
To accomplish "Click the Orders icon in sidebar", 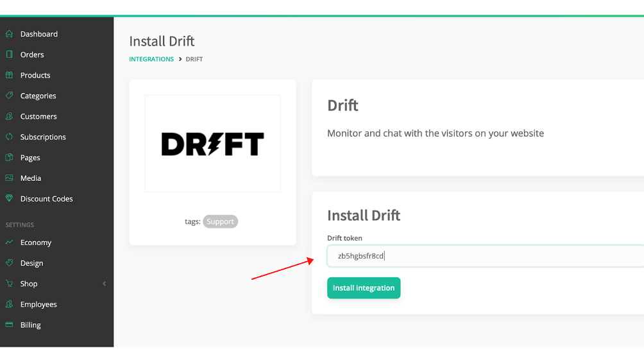I will (9, 55).
